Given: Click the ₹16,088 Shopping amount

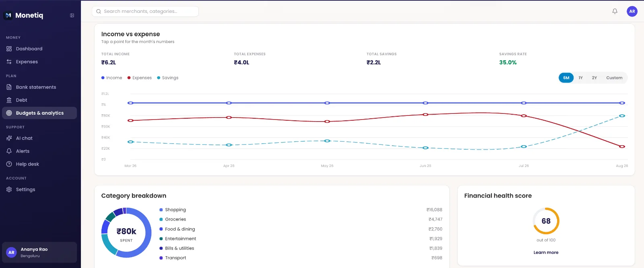Looking at the screenshot, I should coord(434,210).
